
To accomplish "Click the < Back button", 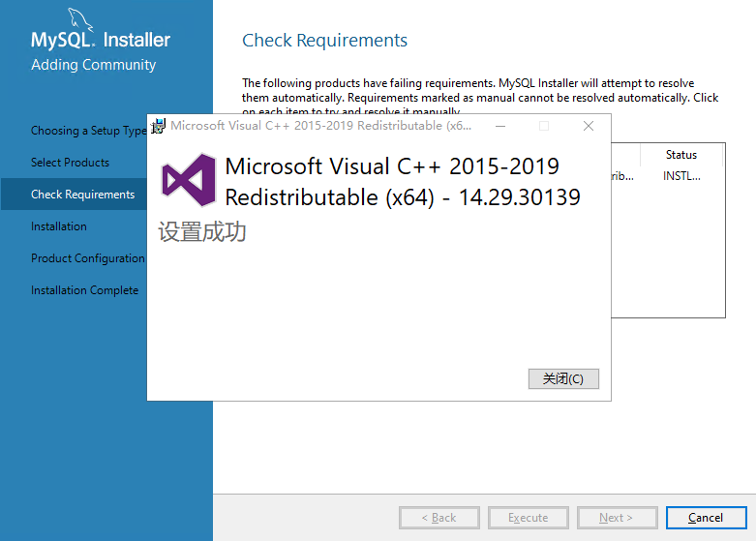I will (x=438, y=518).
